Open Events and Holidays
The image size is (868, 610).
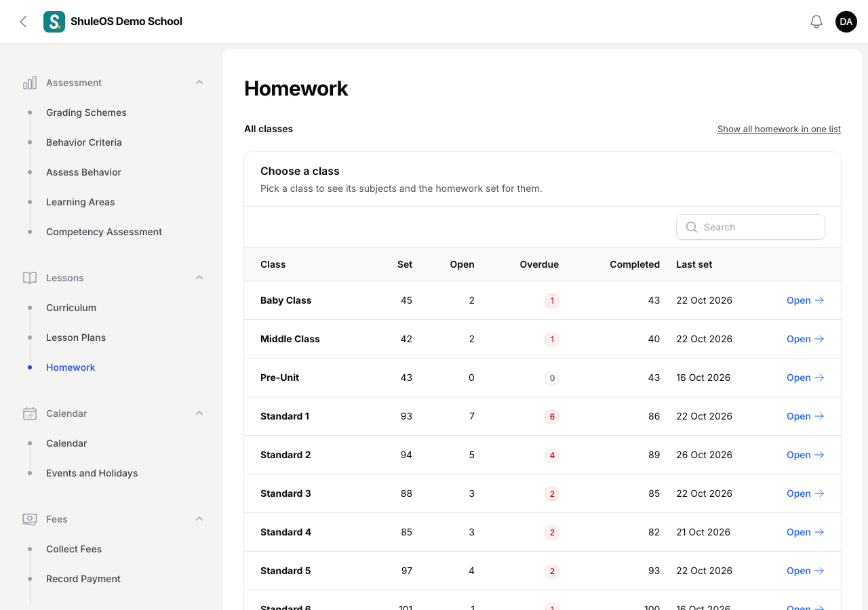[x=92, y=473]
